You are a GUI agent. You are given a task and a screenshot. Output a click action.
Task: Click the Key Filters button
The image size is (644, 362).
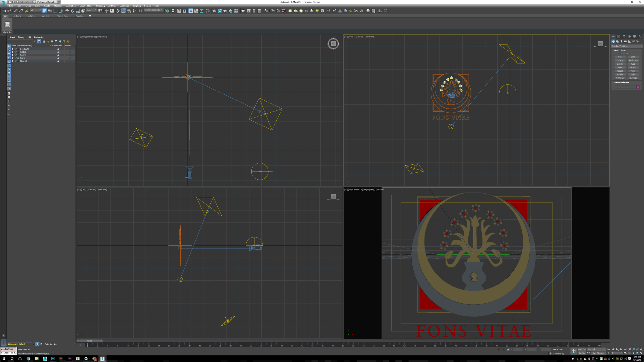coord(598,353)
